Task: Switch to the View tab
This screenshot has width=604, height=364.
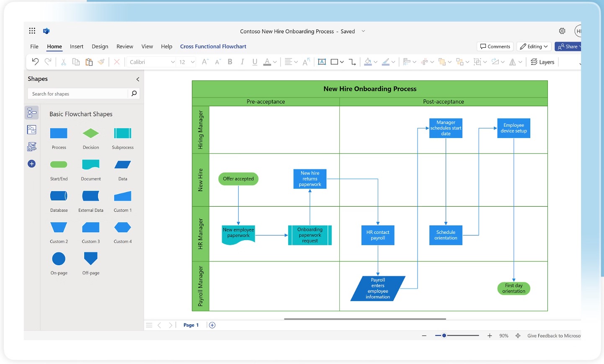Action: (147, 46)
